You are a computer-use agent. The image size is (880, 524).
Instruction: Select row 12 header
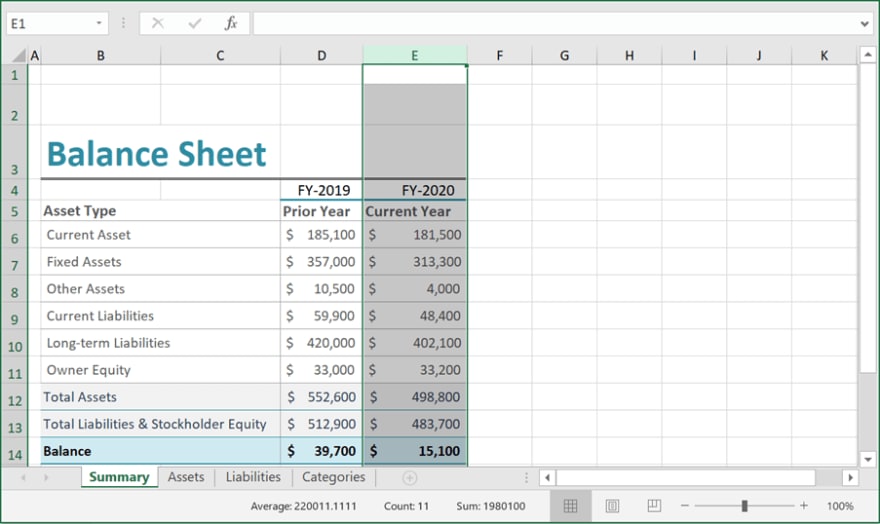pos(15,397)
